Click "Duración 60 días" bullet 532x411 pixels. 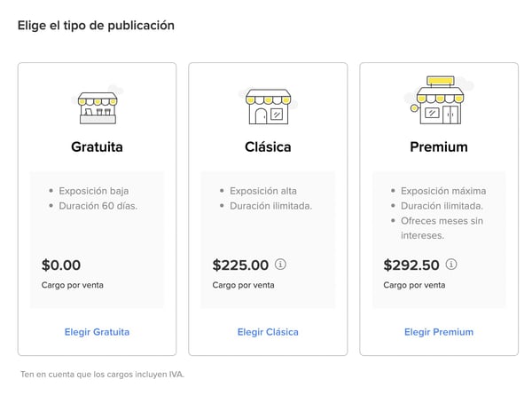point(99,206)
